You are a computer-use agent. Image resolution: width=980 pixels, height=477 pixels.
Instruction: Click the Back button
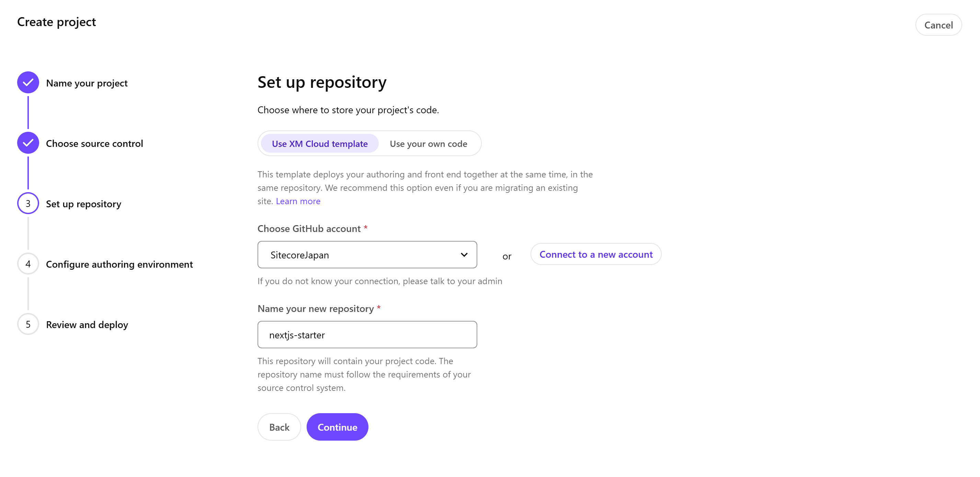tap(279, 427)
